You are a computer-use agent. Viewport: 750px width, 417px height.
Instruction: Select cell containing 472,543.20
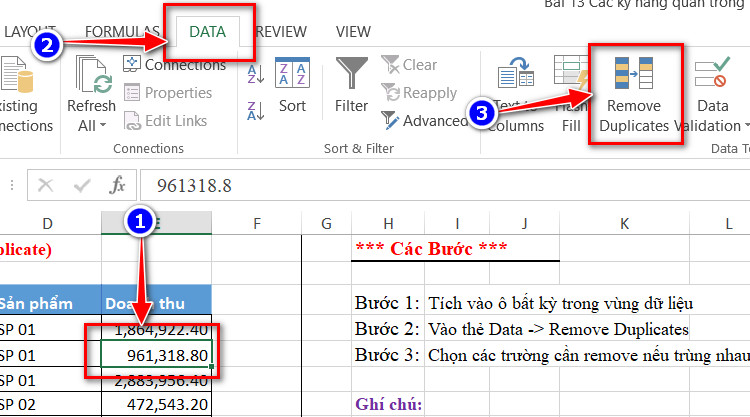(x=157, y=405)
